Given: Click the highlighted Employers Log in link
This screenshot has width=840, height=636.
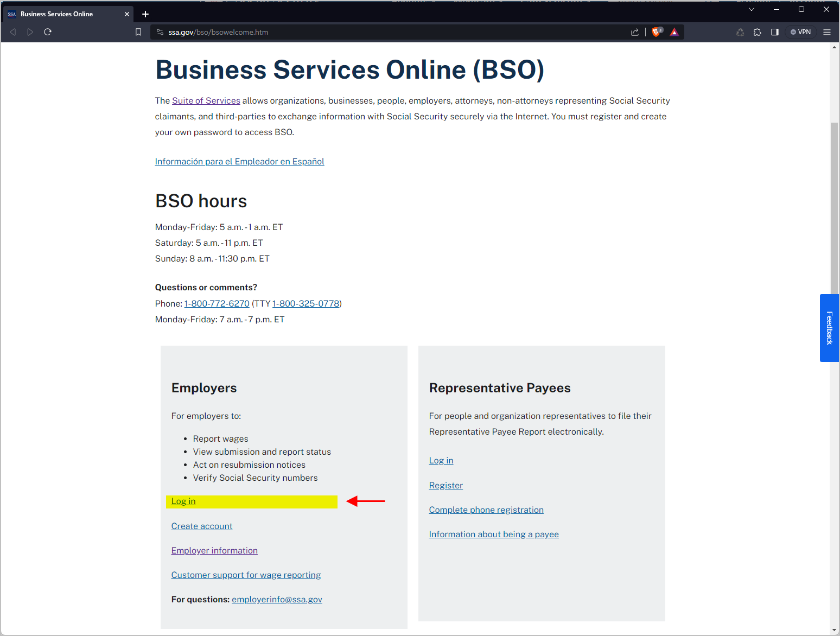Looking at the screenshot, I should point(183,501).
